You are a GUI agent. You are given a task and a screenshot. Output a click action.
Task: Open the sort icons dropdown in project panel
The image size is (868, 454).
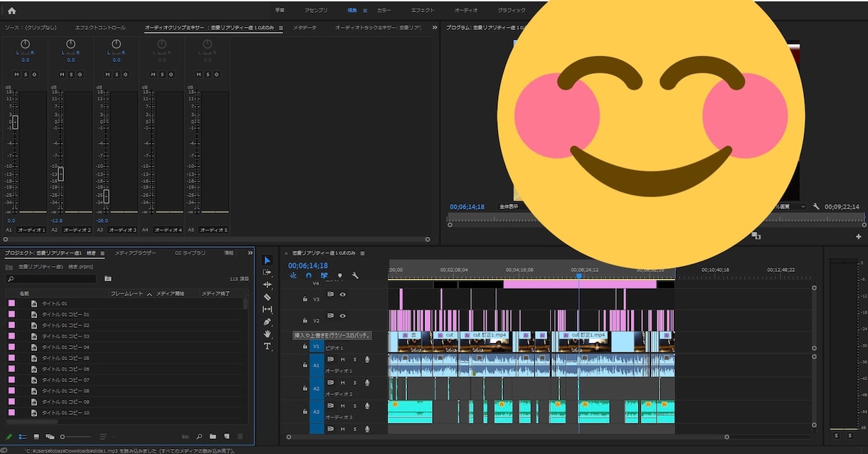click(104, 436)
